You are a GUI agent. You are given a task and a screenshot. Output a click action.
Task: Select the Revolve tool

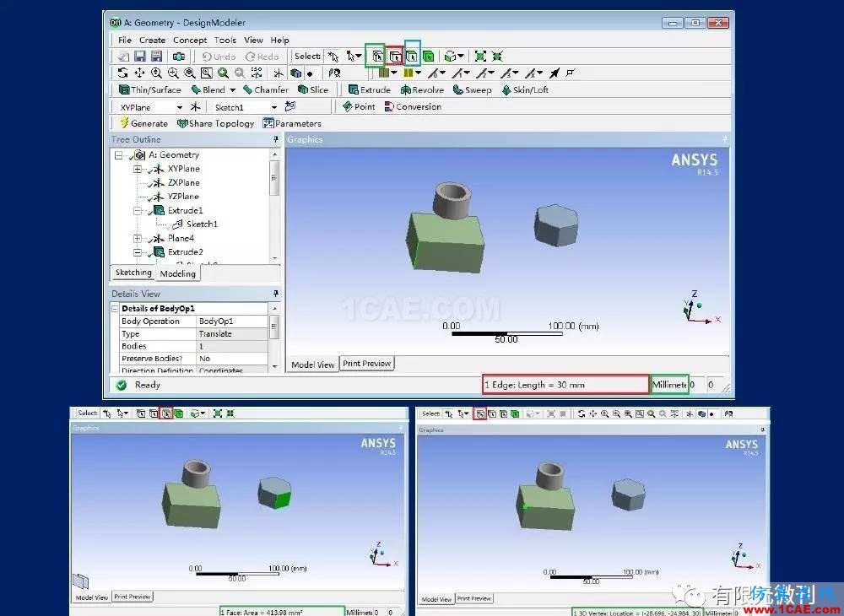422,89
